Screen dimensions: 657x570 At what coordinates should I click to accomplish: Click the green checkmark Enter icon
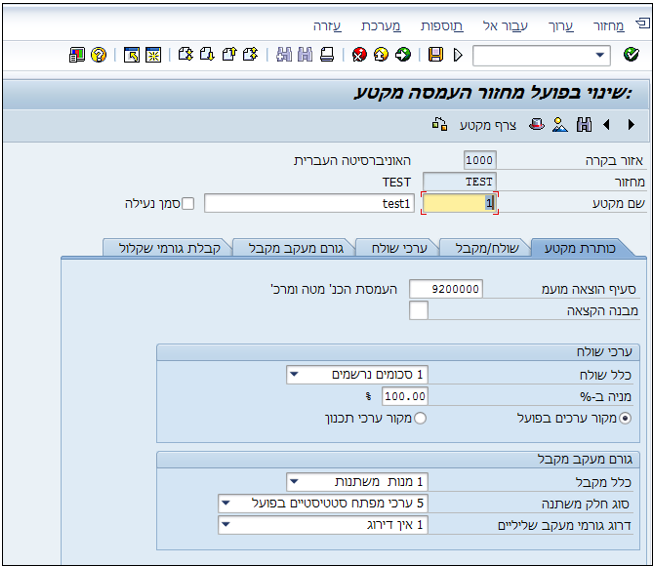pos(631,54)
